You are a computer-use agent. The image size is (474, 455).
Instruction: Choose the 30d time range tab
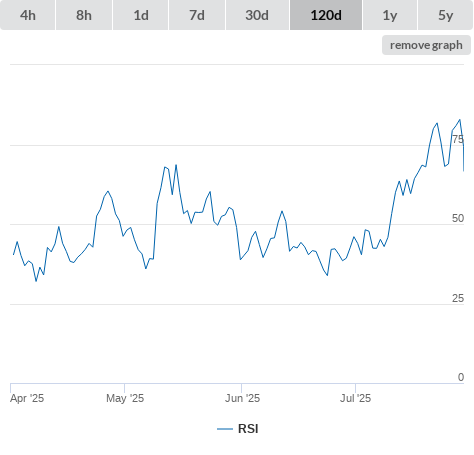pos(257,15)
